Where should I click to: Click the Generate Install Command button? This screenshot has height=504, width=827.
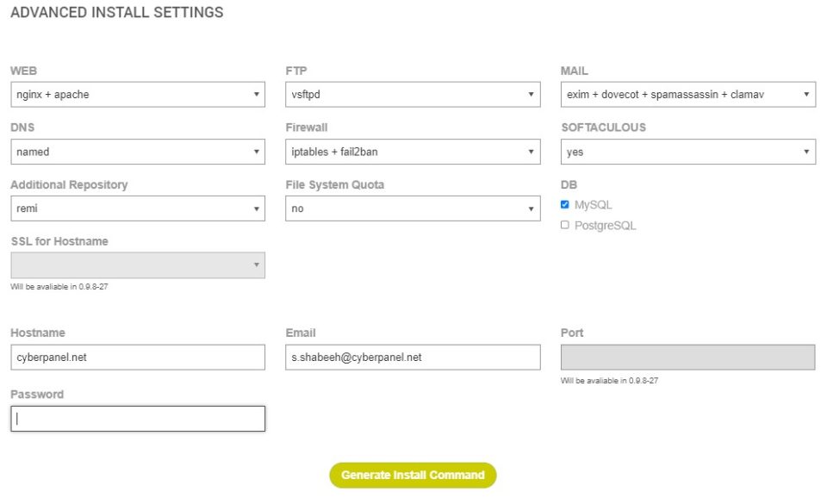pyautogui.click(x=413, y=475)
